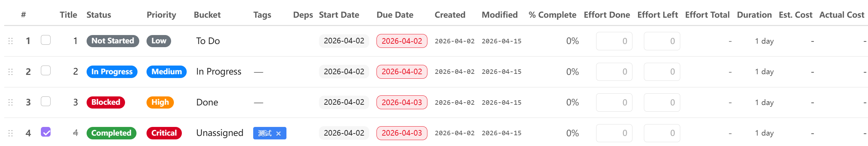Sort by the Due Date column header
868x146 pixels.
395,15
